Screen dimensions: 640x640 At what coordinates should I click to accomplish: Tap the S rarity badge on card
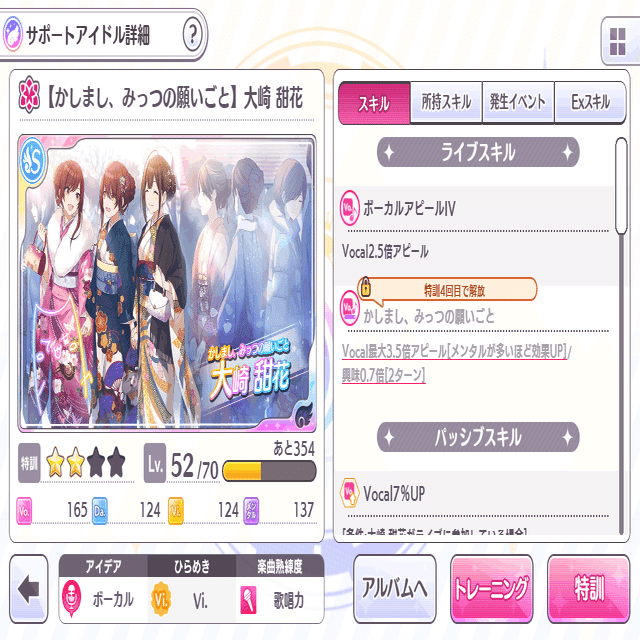point(33,162)
